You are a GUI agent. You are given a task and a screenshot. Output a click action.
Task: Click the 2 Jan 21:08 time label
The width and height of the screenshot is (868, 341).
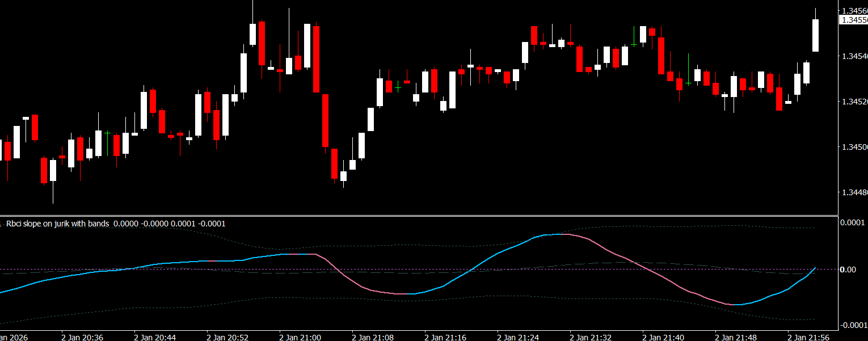(x=373, y=337)
